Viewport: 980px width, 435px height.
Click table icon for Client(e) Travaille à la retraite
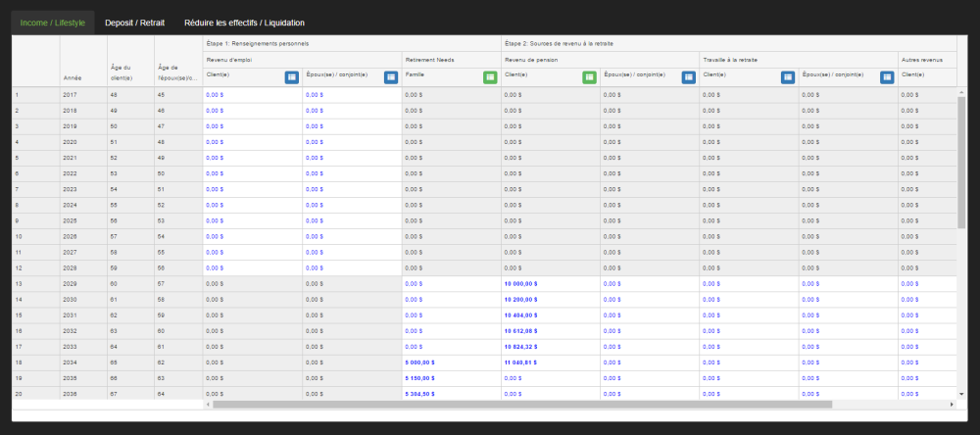click(788, 76)
